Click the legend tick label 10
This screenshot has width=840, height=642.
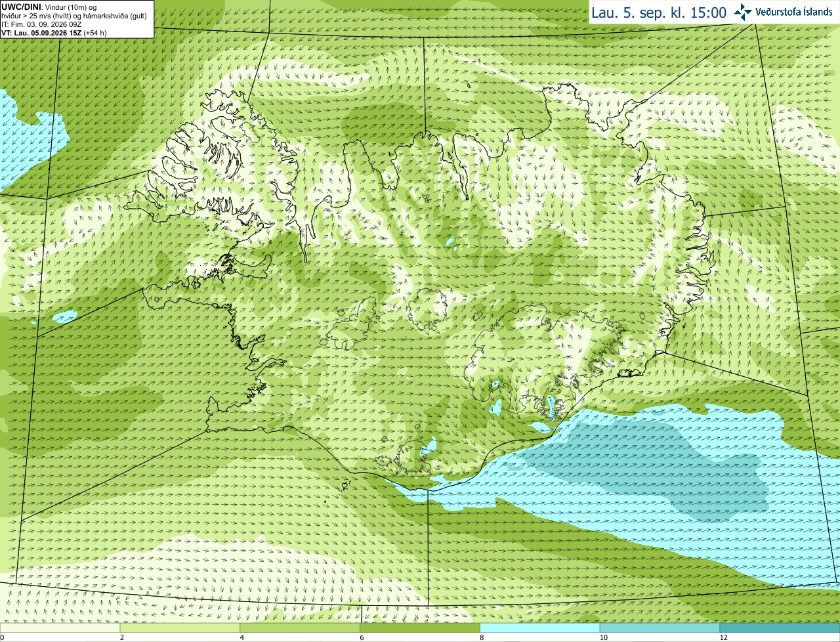pyautogui.click(x=603, y=637)
